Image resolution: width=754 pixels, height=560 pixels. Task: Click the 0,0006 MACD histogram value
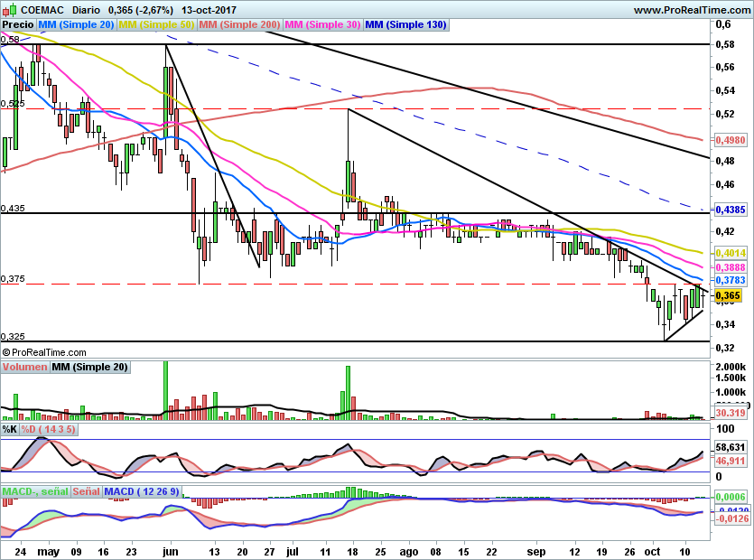point(731,497)
